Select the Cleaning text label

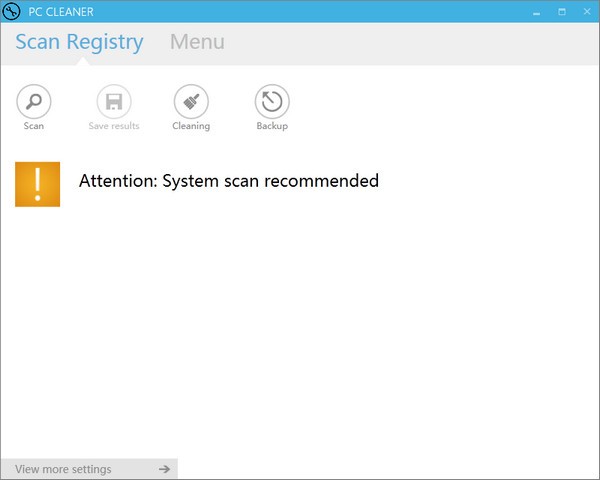click(191, 126)
